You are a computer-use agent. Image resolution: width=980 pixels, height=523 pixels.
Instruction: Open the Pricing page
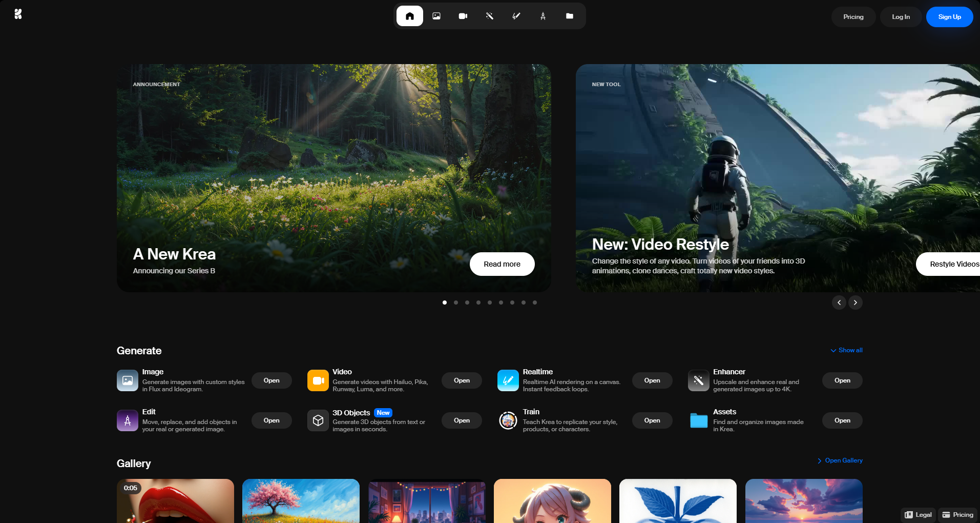853,17
